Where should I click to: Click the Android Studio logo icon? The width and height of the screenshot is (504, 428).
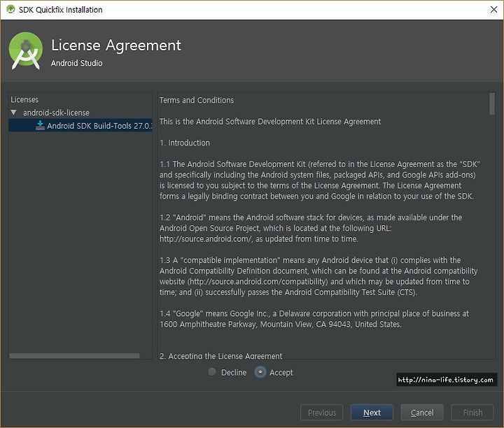pyautogui.click(x=26, y=51)
